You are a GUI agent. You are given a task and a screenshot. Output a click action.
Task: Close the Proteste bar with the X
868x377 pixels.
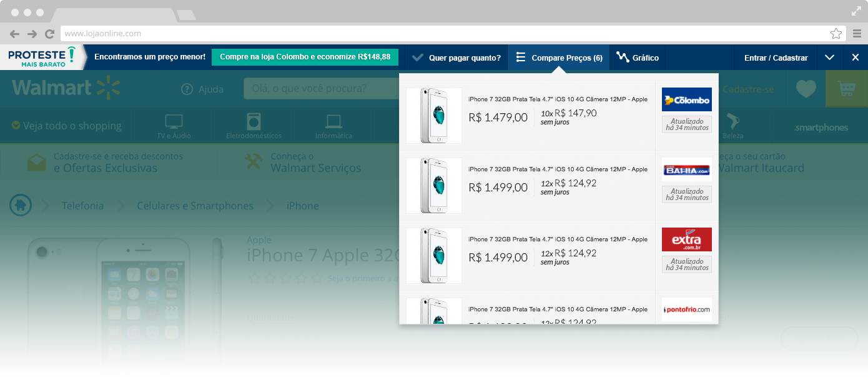coord(856,58)
